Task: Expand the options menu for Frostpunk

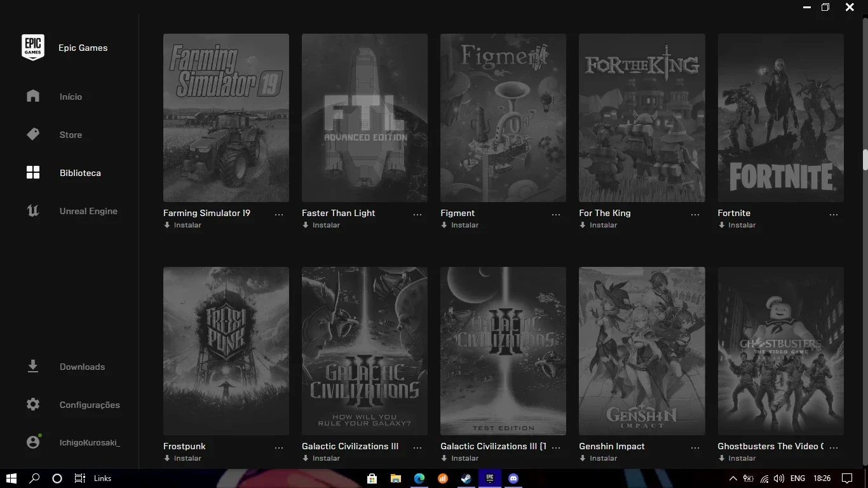Action: [279, 448]
